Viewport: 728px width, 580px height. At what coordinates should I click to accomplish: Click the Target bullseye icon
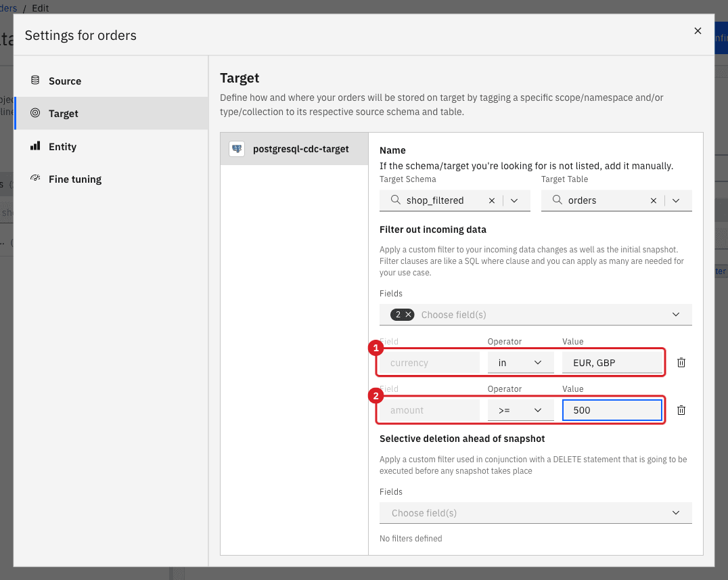pyautogui.click(x=35, y=113)
